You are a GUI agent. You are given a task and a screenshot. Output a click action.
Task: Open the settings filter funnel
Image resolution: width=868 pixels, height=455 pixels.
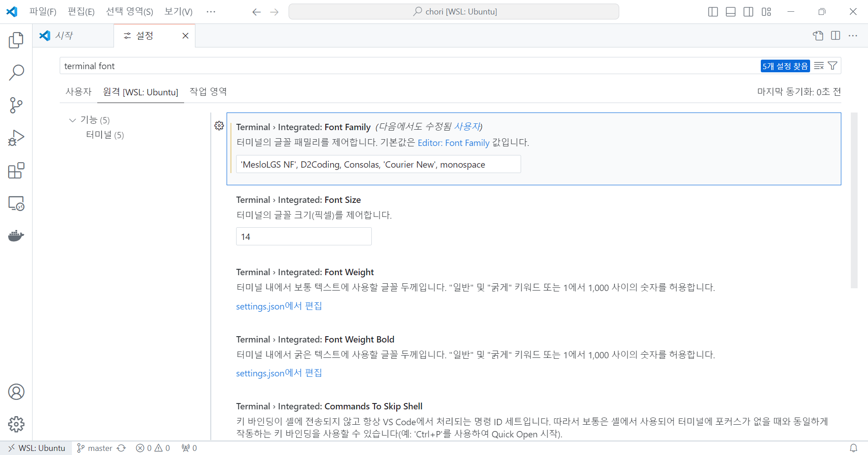(833, 66)
